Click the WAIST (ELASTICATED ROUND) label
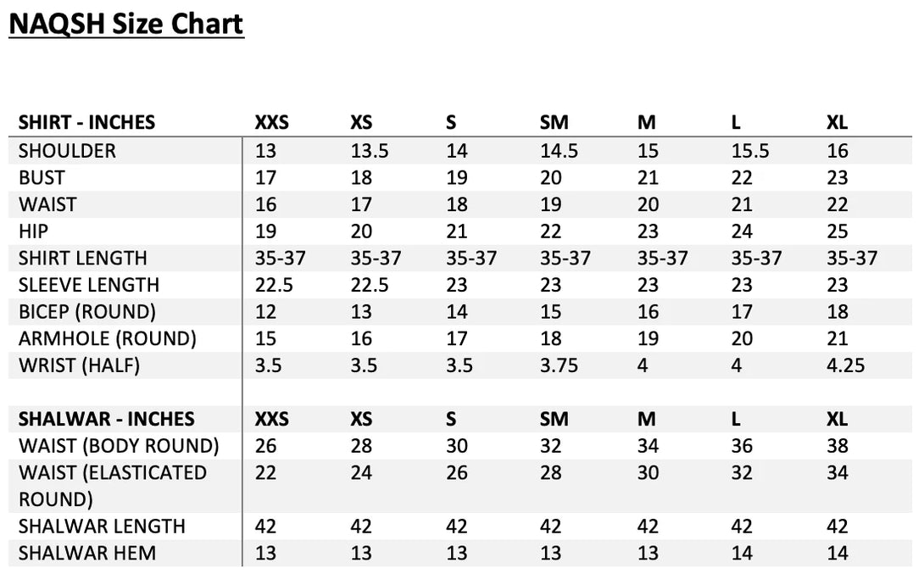This screenshot has width=924, height=585. (x=112, y=485)
